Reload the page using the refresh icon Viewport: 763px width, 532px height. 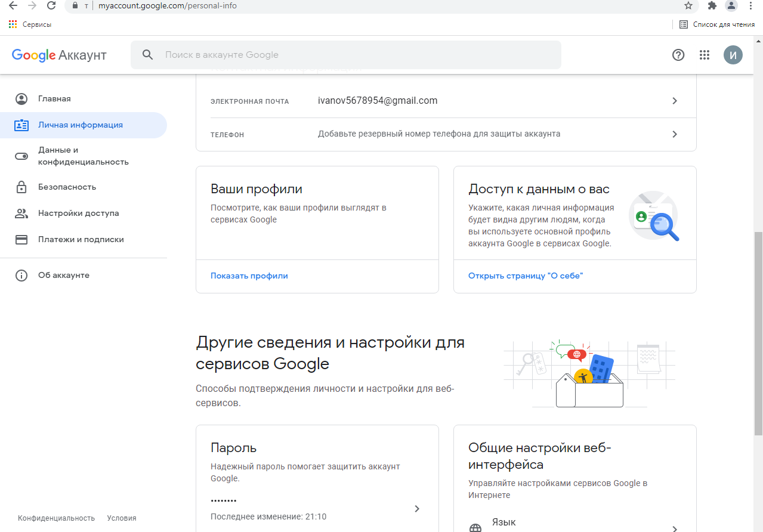[x=51, y=5]
